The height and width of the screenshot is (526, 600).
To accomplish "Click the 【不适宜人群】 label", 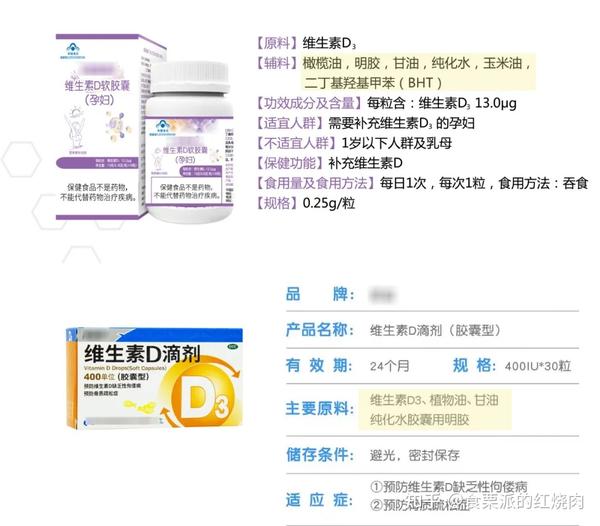I will (296, 143).
